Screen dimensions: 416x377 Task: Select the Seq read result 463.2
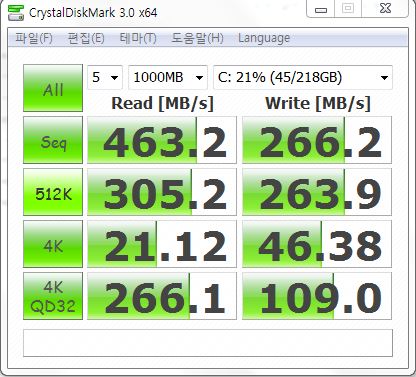(x=162, y=140)
